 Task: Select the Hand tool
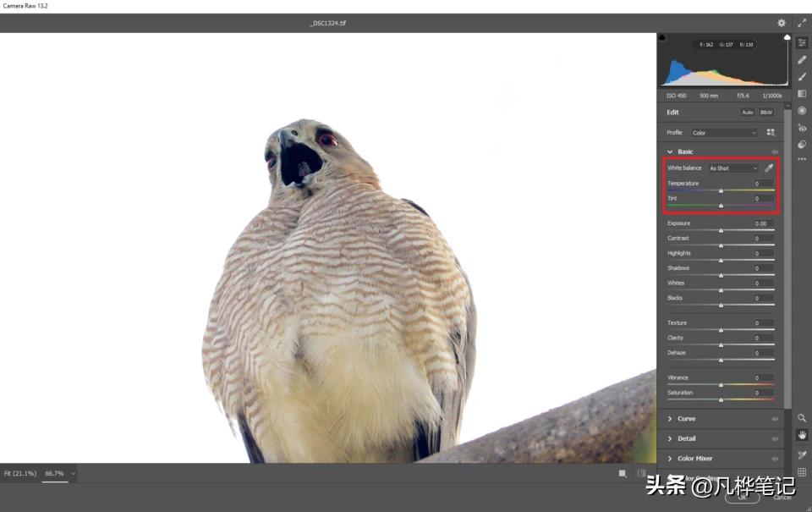point(802,435)
